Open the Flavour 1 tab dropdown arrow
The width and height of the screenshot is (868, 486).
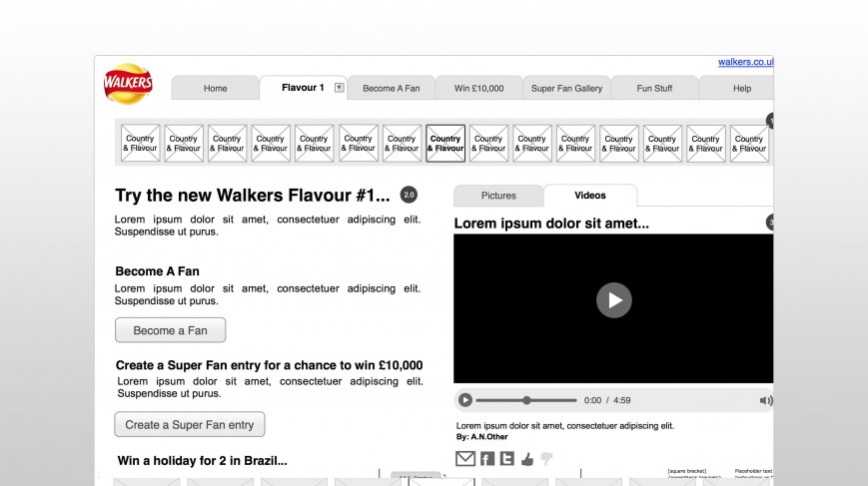click(x=340, y=88)
